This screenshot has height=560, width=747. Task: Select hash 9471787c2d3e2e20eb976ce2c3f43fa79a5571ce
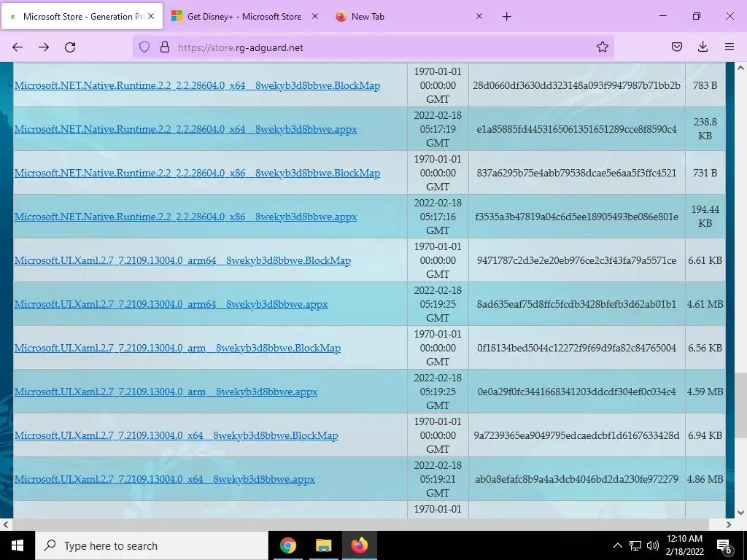coord(576,260)
